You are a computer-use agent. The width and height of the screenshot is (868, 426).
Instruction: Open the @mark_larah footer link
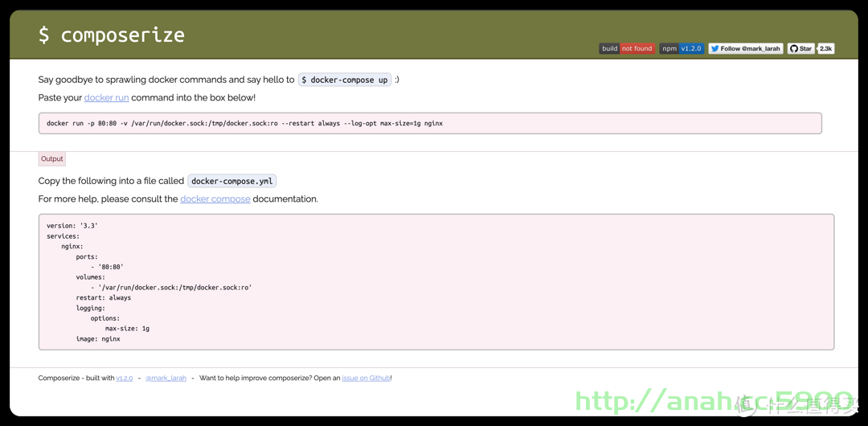coord(166,378)
